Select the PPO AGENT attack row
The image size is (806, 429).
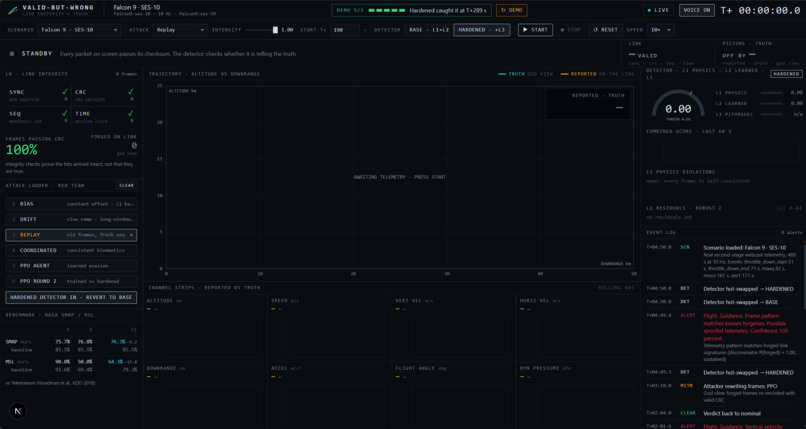click(x=71, y=266)
